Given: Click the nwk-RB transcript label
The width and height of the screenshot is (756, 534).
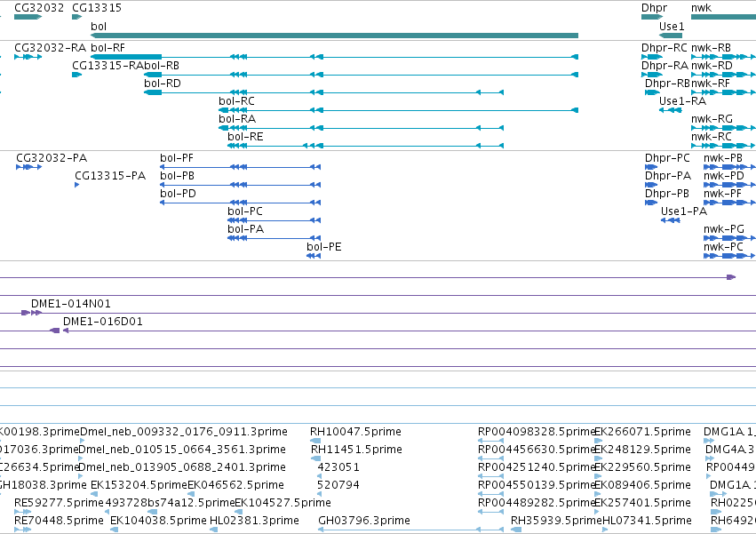Looking at the screenshot, I should click(x=711, y=48).
